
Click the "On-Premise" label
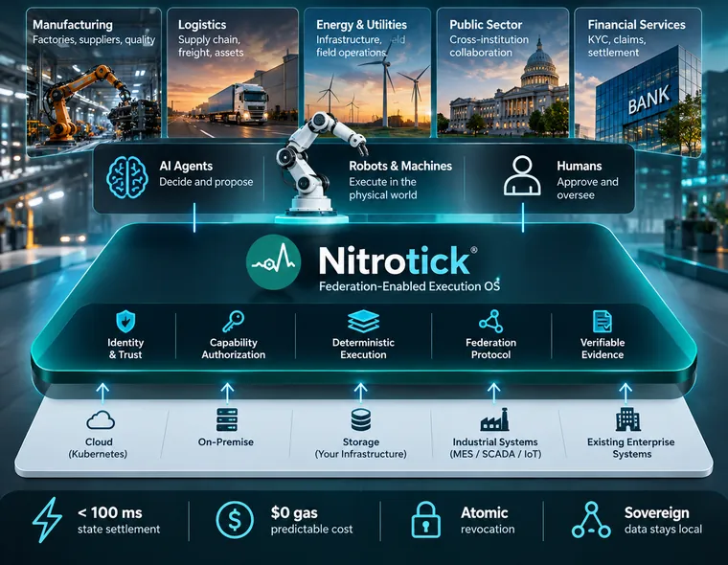pyautogui.click(x=226, y=442)
